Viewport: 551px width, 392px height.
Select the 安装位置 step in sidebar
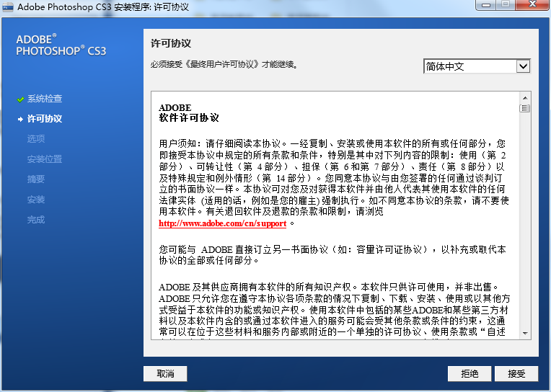coord(45,159)
